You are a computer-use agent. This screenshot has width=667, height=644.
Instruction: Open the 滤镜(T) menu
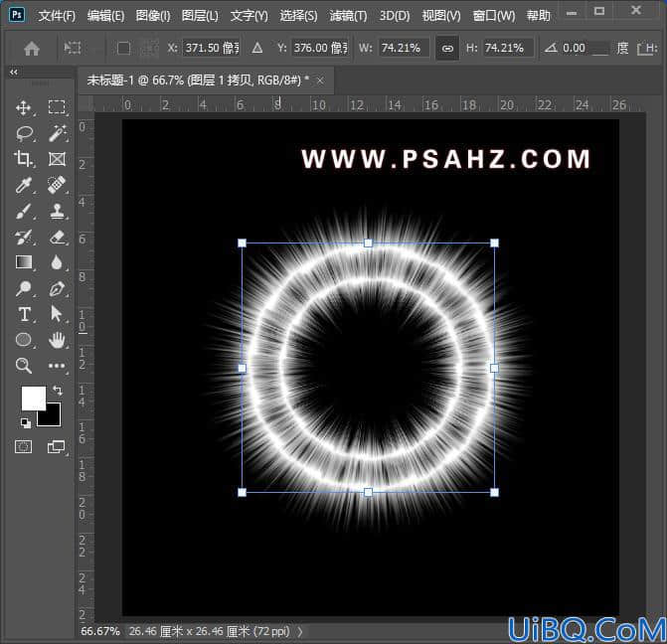[348, 16]
